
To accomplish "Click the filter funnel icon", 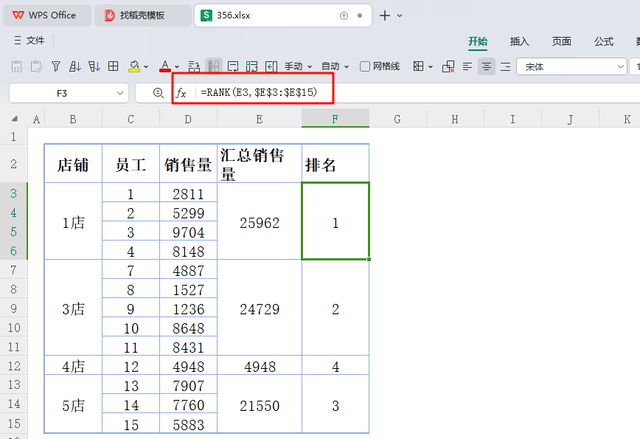I will point(56,66).
